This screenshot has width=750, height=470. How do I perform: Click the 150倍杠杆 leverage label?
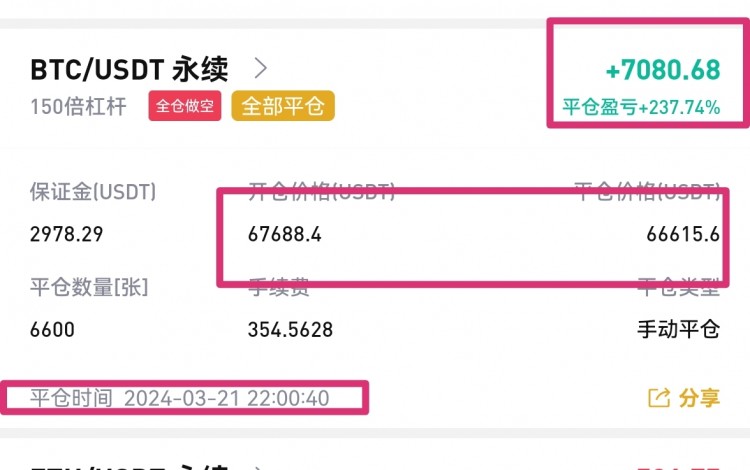pyautogui.click(x=78, y=106)
